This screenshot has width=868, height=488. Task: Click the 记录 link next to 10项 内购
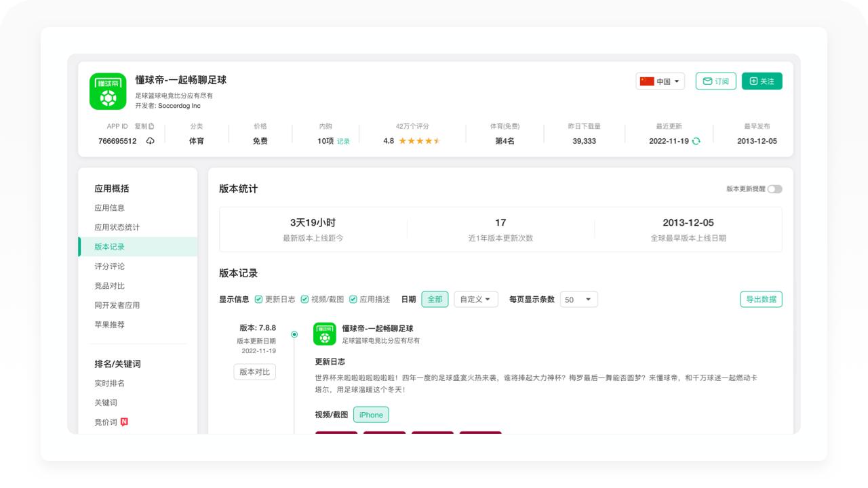coord(343,140)
